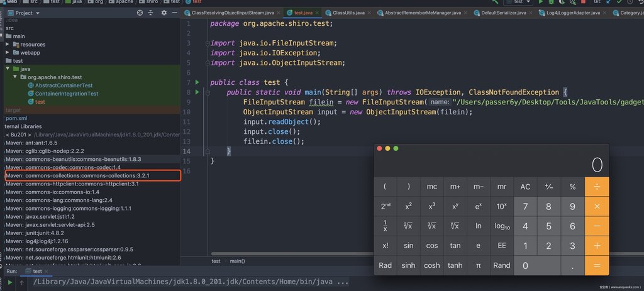Close the test.java tab
The image size is (644, 291).
click(x=318, y=13)
